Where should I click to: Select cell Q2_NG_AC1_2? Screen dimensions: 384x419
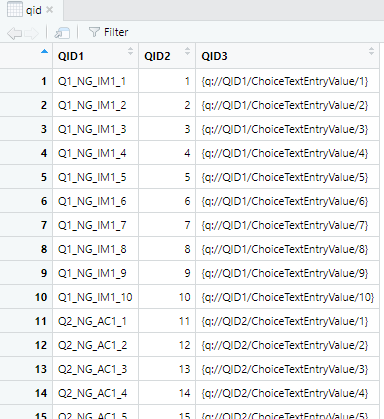click(95, 345)
